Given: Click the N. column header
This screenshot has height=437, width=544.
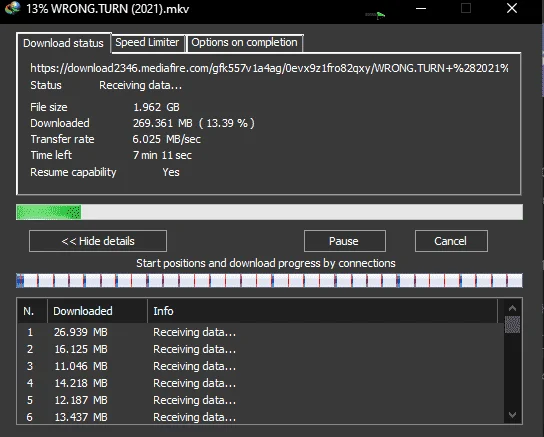Looking at the screenshot, I should click(32, 311).
